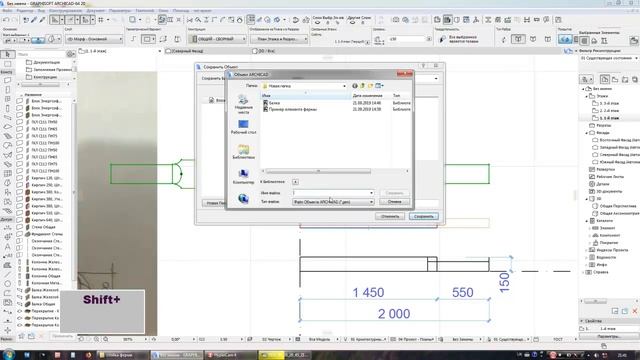Switch navigator to Layout Book icon
Viewport: 640px width, 360px height.
pos(625,79)
